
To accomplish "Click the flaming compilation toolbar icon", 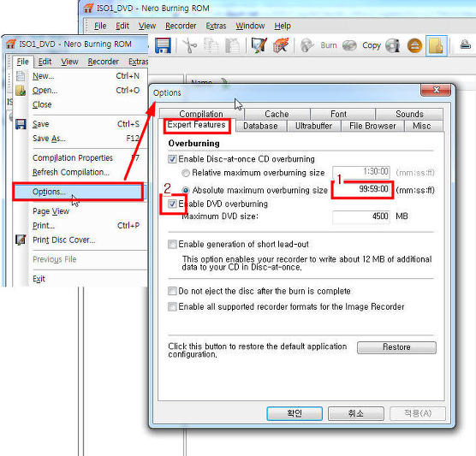I will pos(280,46).
